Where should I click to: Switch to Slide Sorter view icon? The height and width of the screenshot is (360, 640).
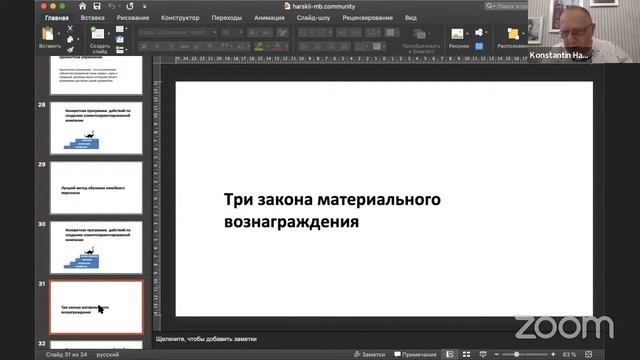[466, 354]
